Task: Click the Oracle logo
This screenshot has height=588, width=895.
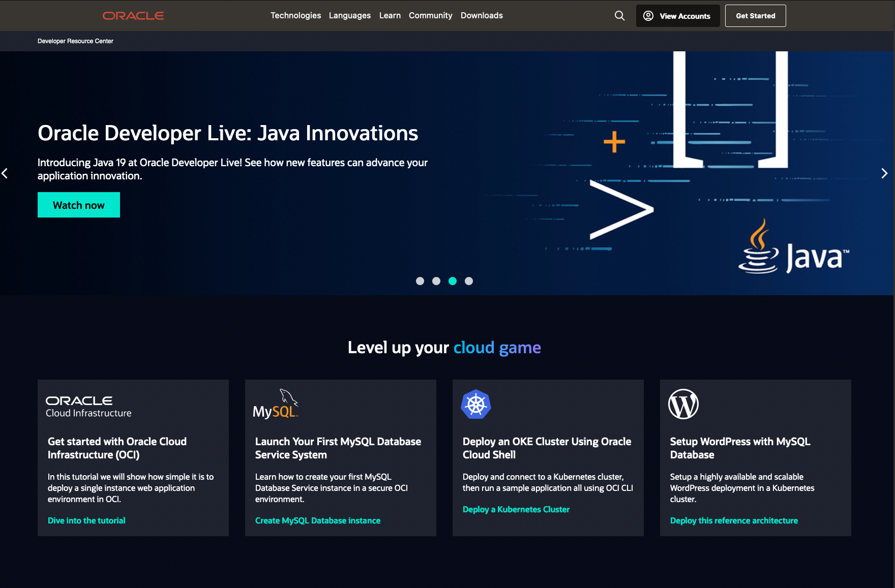Action: pos(133,15)
